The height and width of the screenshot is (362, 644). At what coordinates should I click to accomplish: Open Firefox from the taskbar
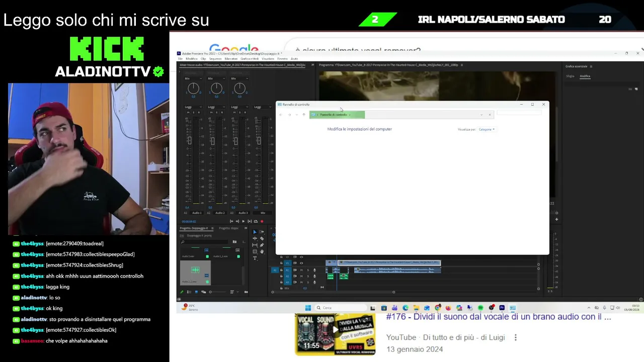click(x=448, y=308)
